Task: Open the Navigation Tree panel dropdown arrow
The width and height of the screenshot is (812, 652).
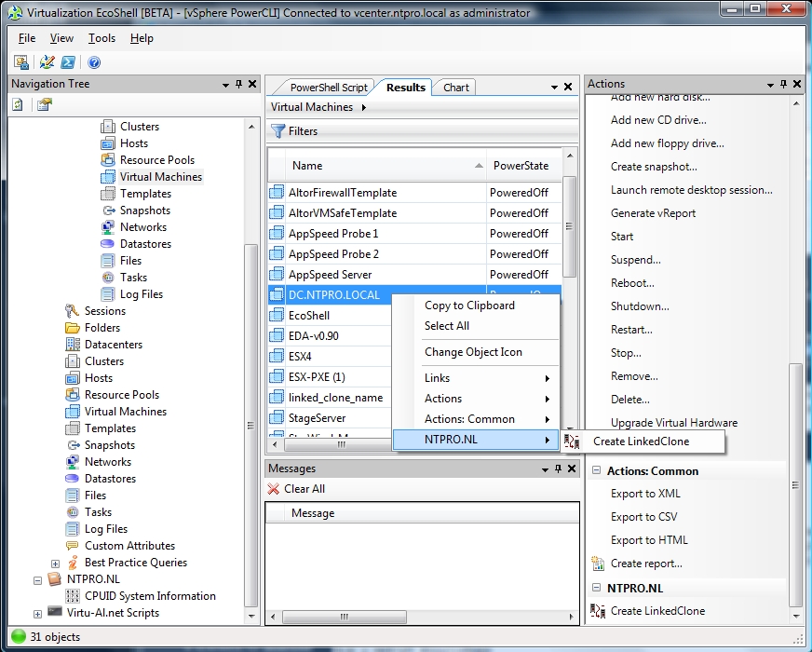Action: tap(225, 85)
